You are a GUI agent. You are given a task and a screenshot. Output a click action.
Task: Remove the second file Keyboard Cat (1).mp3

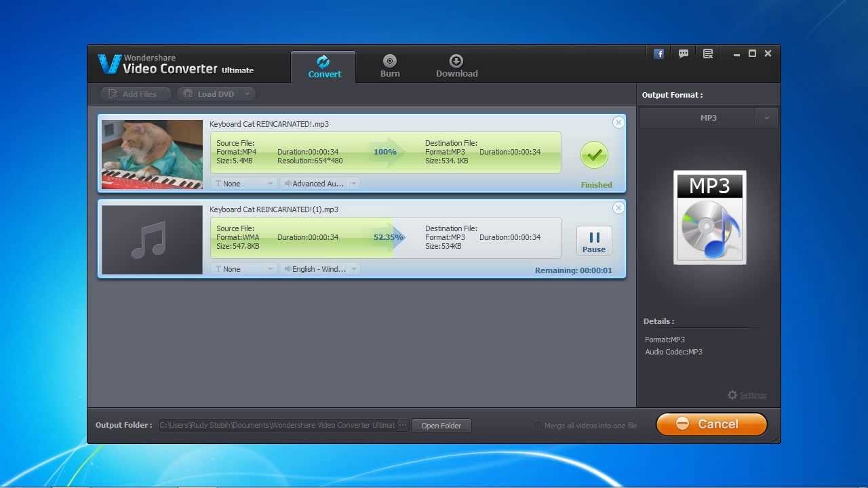click(618, 208)
